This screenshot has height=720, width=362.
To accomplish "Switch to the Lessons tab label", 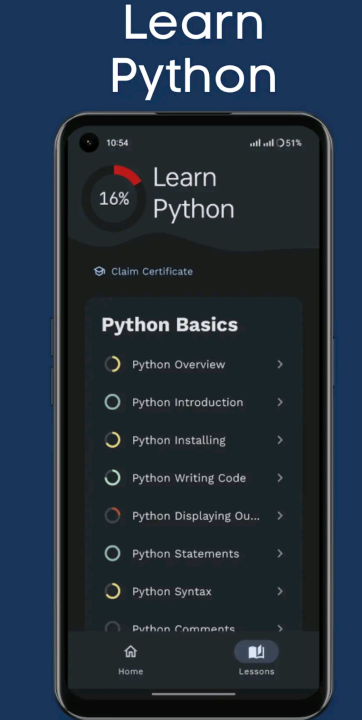I will point(256,671).
